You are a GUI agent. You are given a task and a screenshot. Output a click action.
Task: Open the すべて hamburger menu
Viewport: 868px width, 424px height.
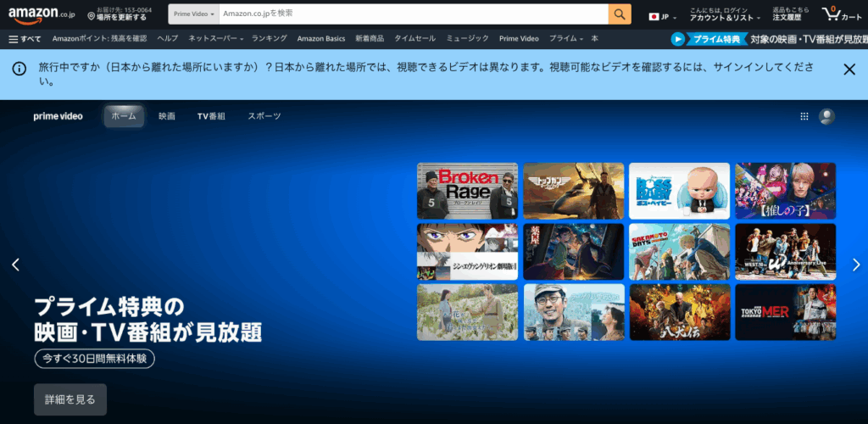pyautogui.click(x=25, y=39)
